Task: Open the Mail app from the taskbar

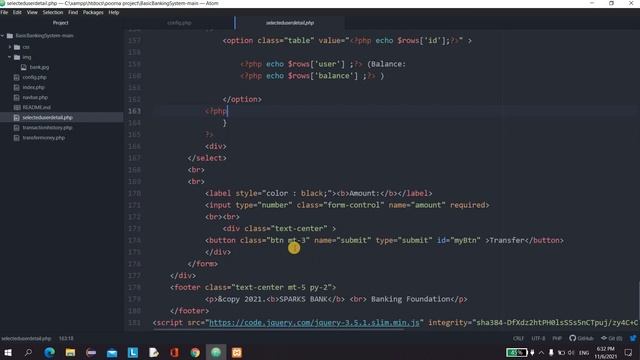Action: [112, 353]
